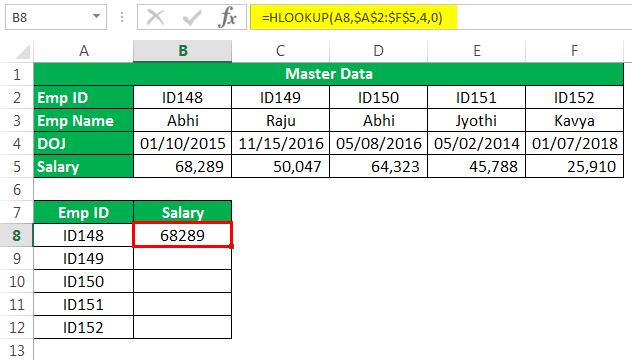Viewport: 632px width, 360px height.
Task: Click the Name Box showing B8
Action: (56, 17)
